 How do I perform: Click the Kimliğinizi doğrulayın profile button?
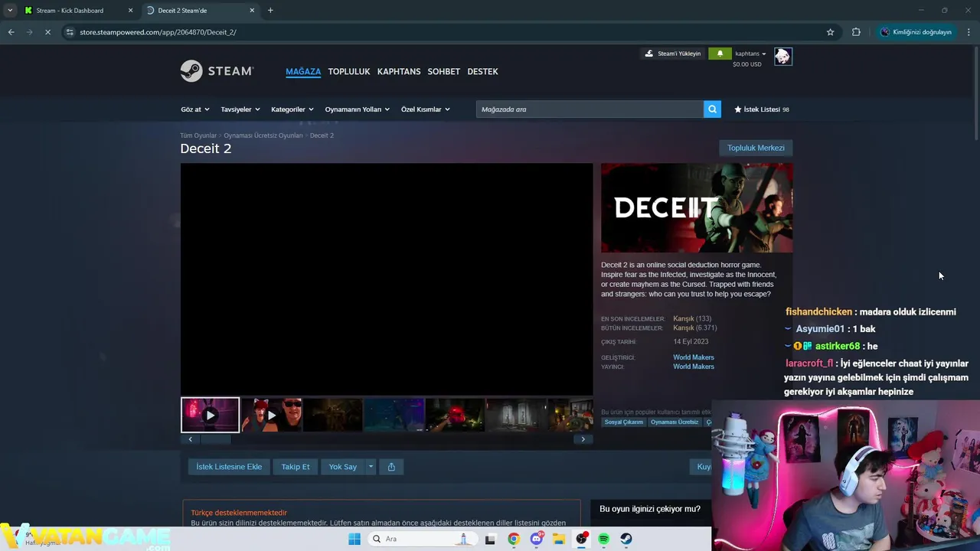[916, 32]
